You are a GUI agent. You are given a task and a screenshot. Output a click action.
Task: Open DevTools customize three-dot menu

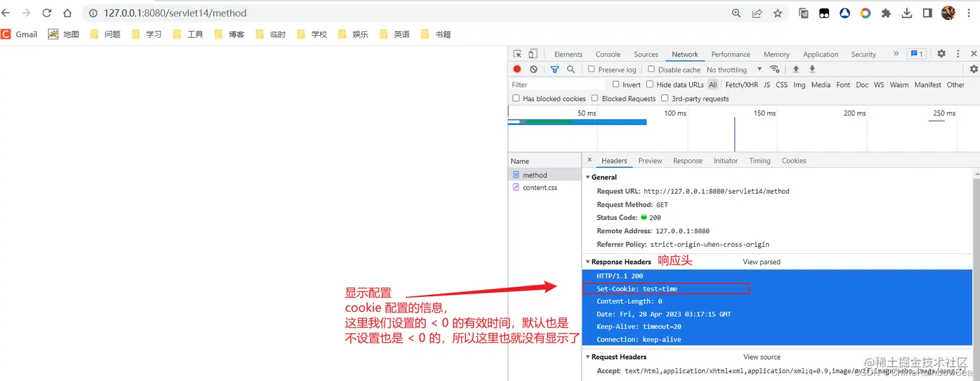point(958,54)
